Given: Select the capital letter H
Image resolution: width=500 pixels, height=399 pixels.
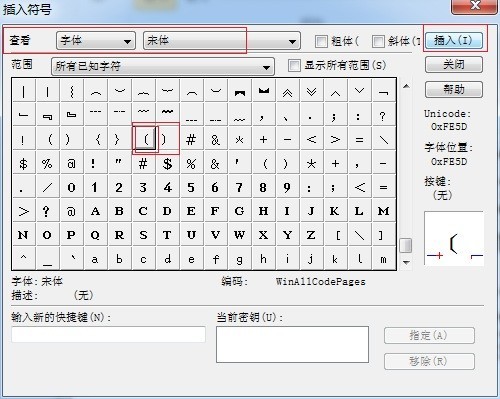Looking at the screenshot, I should 263,211.
